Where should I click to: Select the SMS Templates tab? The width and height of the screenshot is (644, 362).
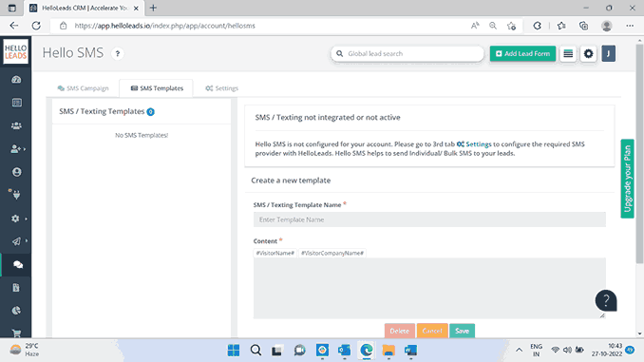(157, 88)
